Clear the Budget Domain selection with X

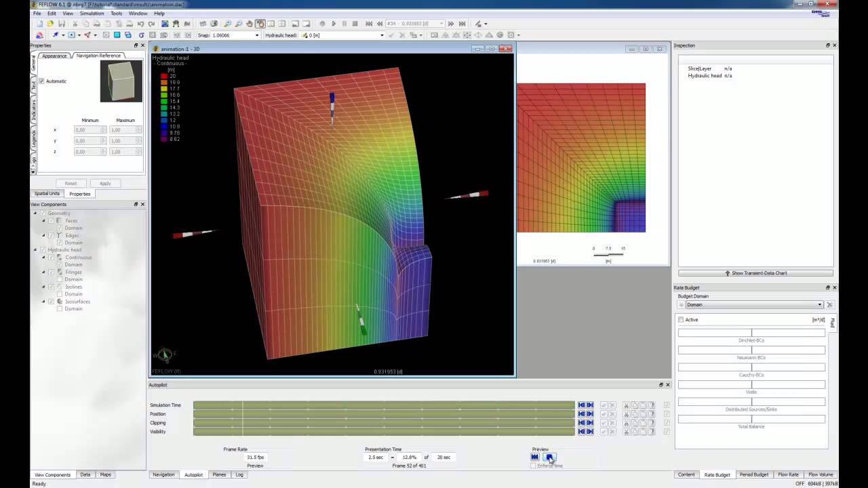[x=829, y=305]
